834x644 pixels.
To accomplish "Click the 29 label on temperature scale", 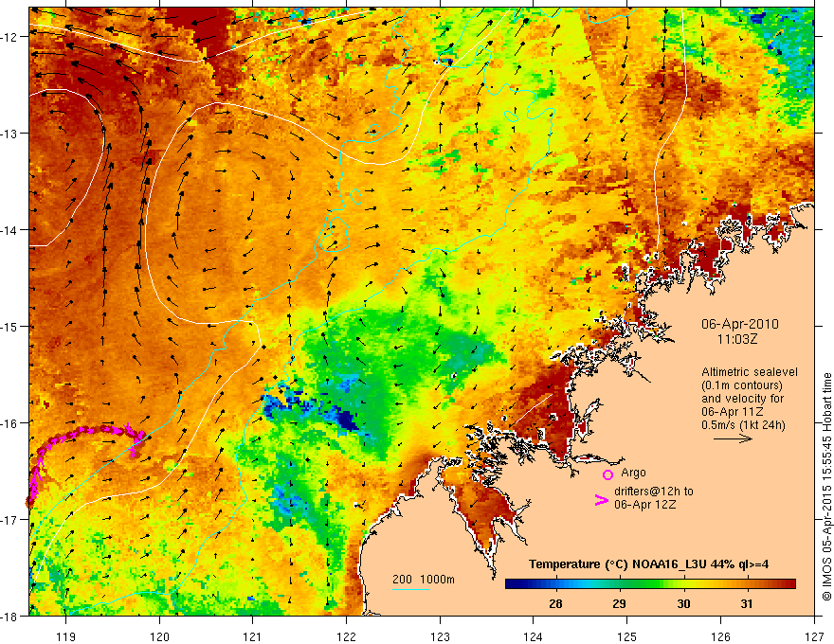I will click(619, 603).
